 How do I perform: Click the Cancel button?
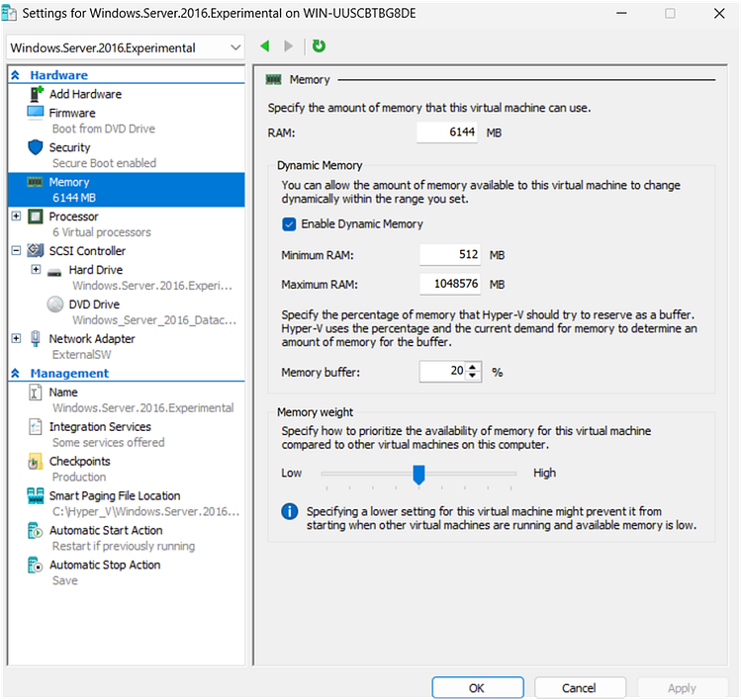click(x=580, y=688)
